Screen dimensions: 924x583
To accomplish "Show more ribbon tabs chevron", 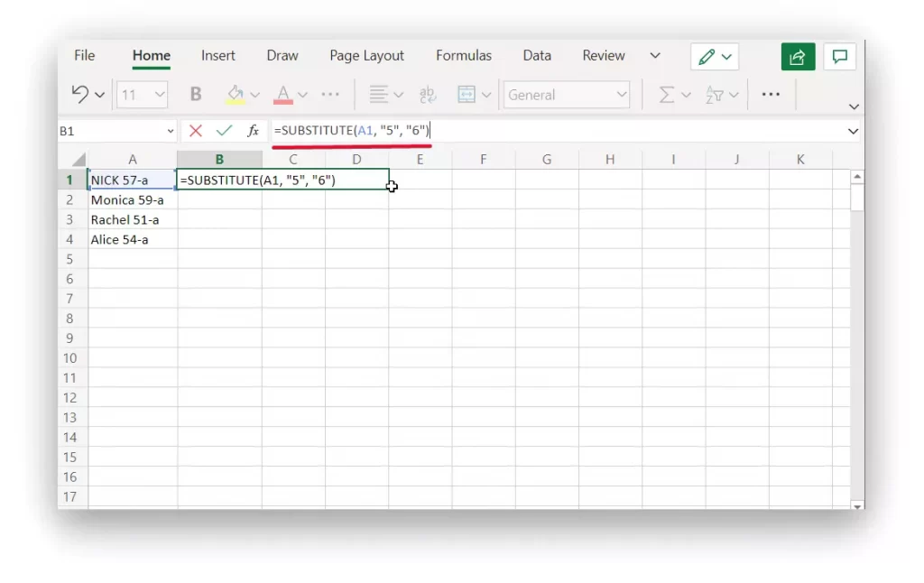I will point(655,55).
